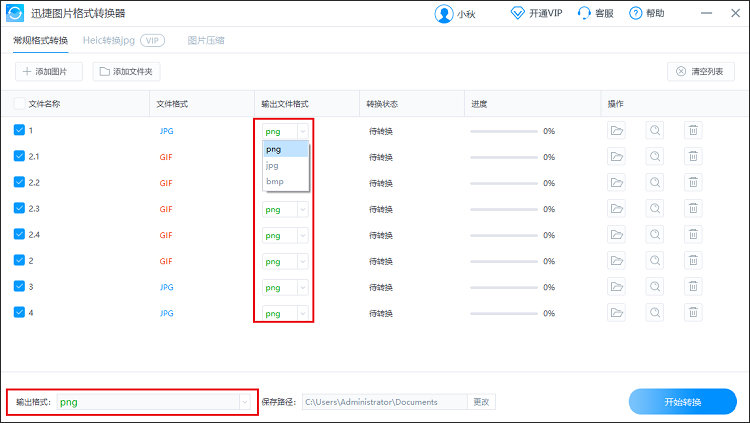
Task: Toggle select-all checkbox in header
Action: 19,103
